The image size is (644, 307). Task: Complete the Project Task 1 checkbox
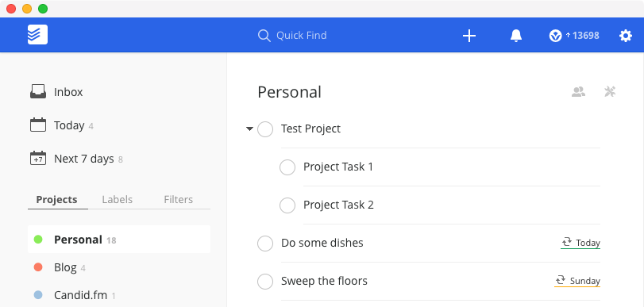[287, 167]
